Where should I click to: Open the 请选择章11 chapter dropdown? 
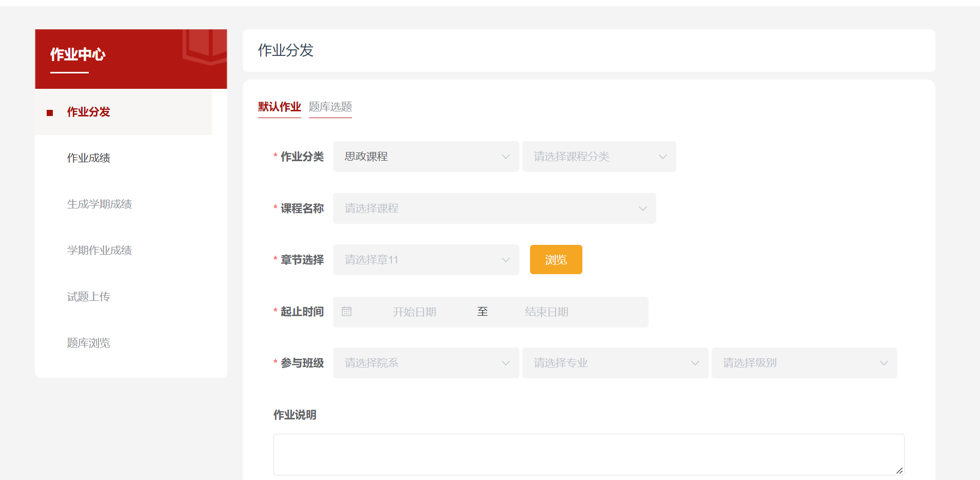(426, 260)
